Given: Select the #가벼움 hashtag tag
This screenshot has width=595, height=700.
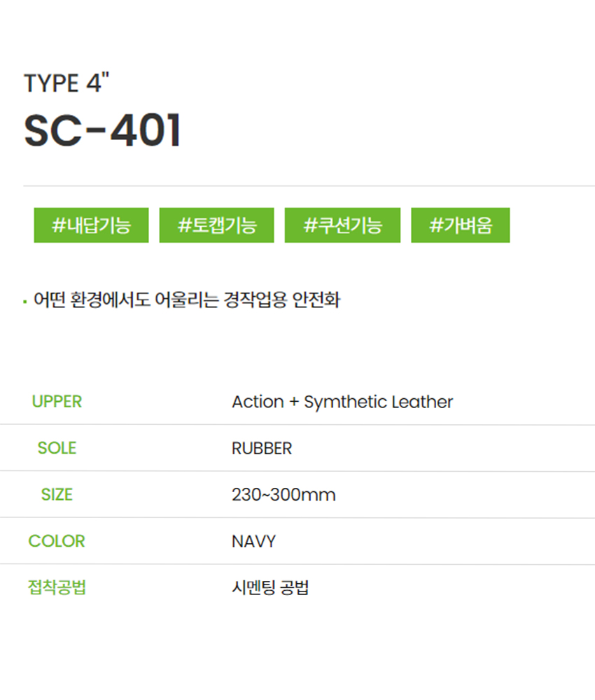Looking at the screenshot, I should coord(460,225).
